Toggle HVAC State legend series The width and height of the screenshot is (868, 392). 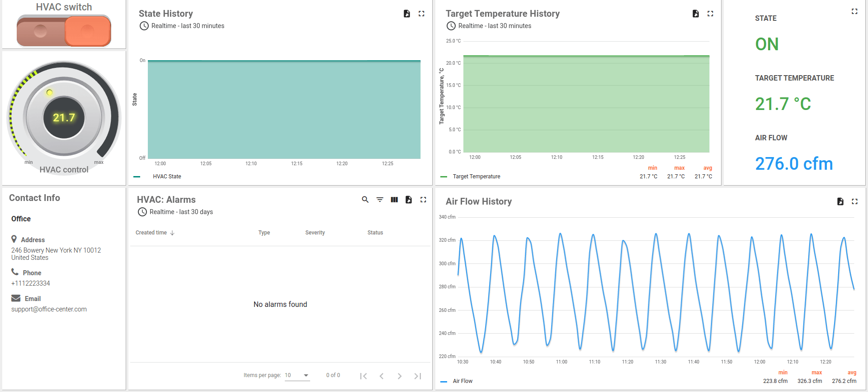click(x=167, y=177)
